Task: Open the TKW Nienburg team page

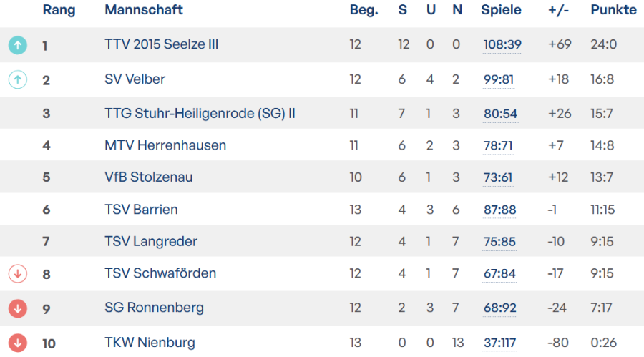Action: (150, 343)
